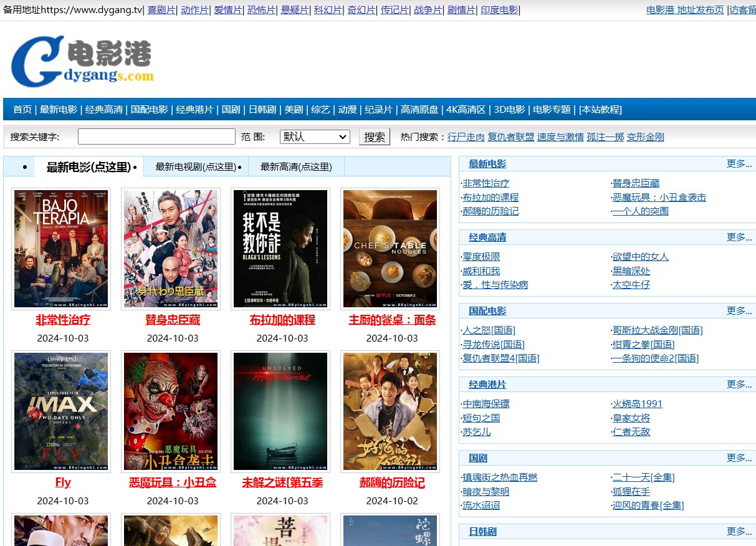Open the Chef's Table Noodles poster
Viewport: 756px width, 546px height.
pos(390,249)
